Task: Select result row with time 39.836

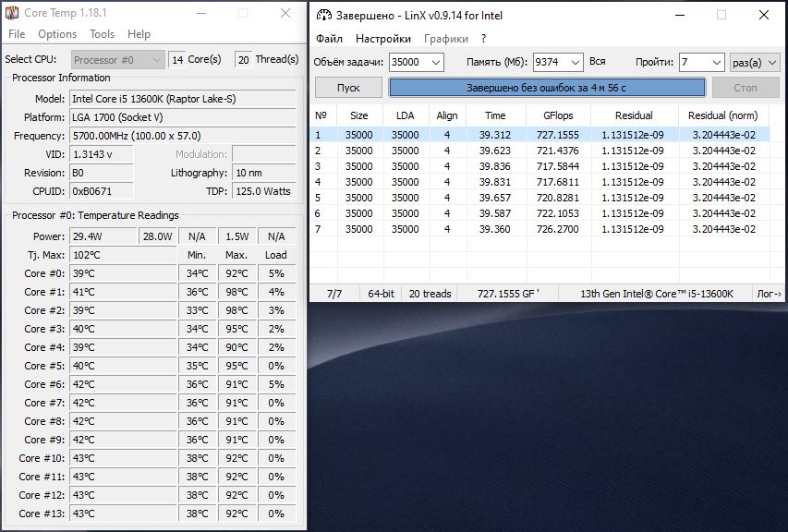Action: 539,165
